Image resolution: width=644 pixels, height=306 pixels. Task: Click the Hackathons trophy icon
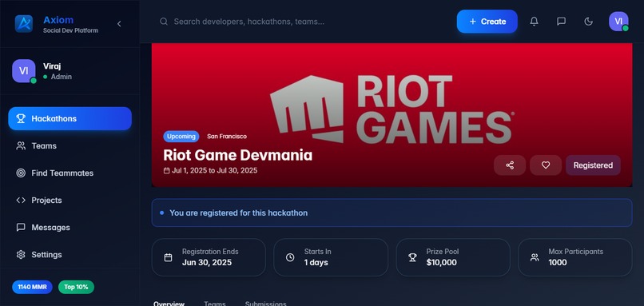click(x=21, y=119)
